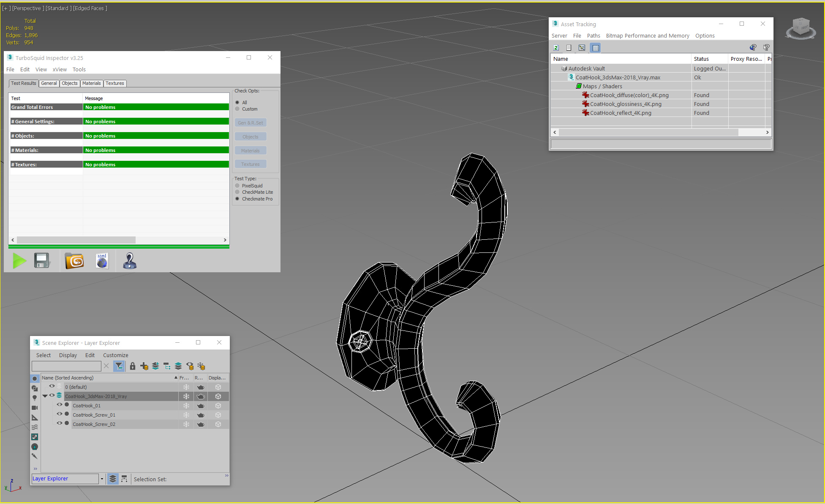Screen dimensions: 825x504
Task: Expand the Scene Explorer toolbar chevrons
Action: tap(35, 469)
